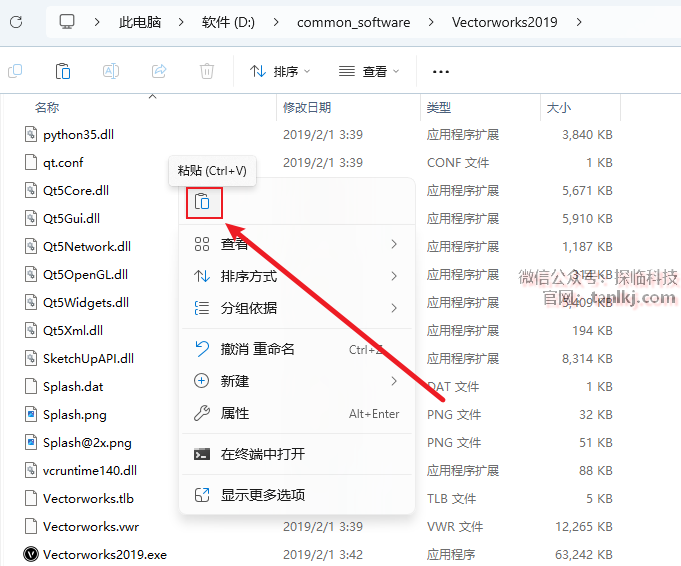681x566 pixels.
Task: Select the python35.dll file
Action: point(79,135)
